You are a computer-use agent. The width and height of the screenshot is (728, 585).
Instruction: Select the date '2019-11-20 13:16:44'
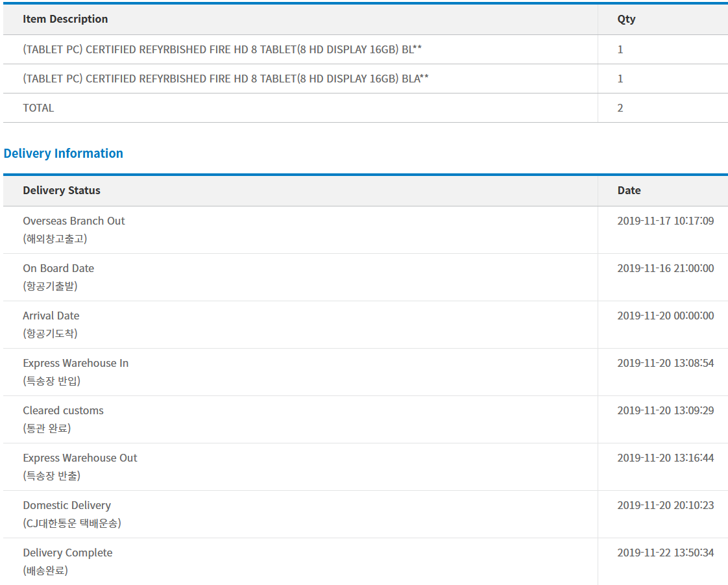pyautogui.click(x=666, y=458)
